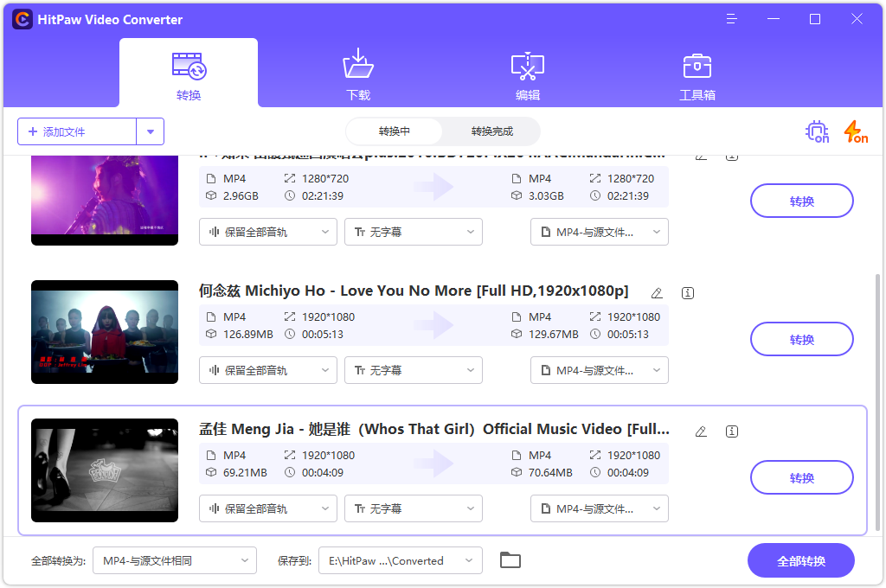Click the 2.96GB source size text
The image size is (886, 588).
click(x=241, y=196)
